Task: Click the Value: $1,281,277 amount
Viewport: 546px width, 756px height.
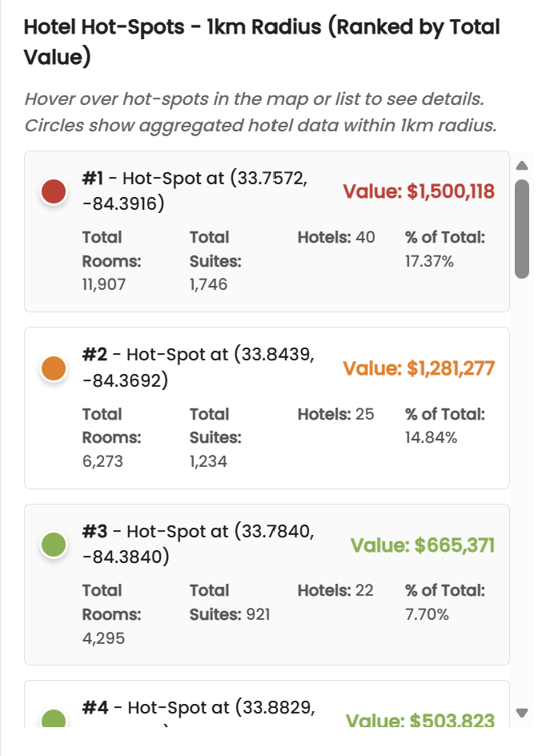Action: [419, 368]
